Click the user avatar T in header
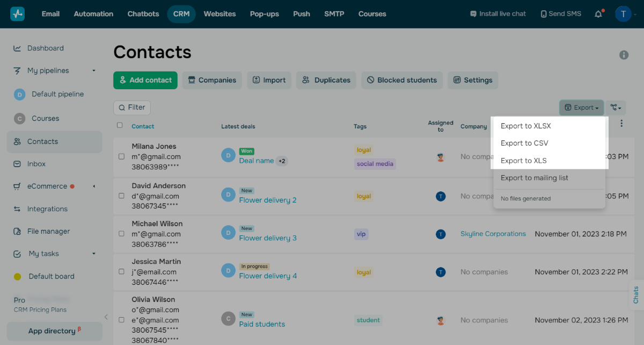This screenshot has width=644, height=345. [x=623, y=14]
